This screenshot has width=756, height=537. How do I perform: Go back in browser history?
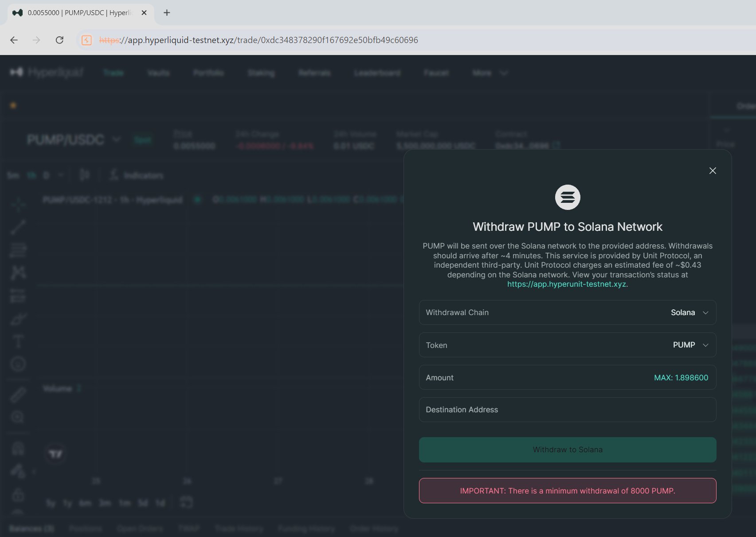(x=14, y=40)
